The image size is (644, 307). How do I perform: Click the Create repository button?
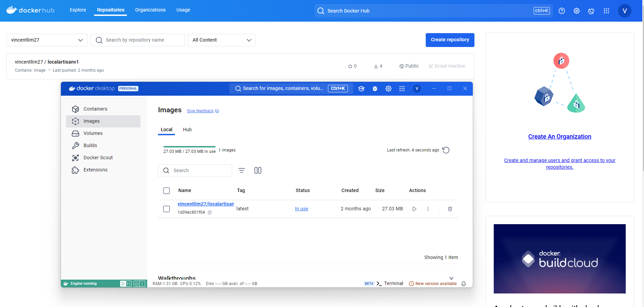point(450,40)
